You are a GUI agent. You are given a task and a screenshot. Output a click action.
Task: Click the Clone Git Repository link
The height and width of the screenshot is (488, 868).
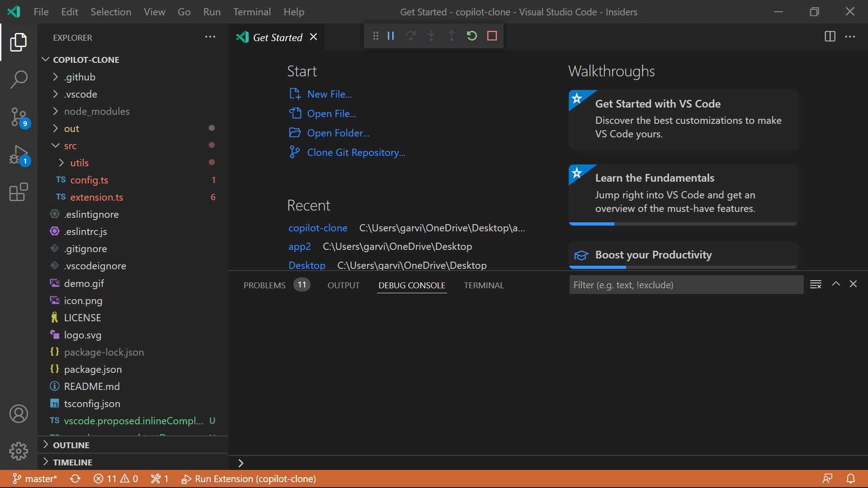tap(356, 152)
